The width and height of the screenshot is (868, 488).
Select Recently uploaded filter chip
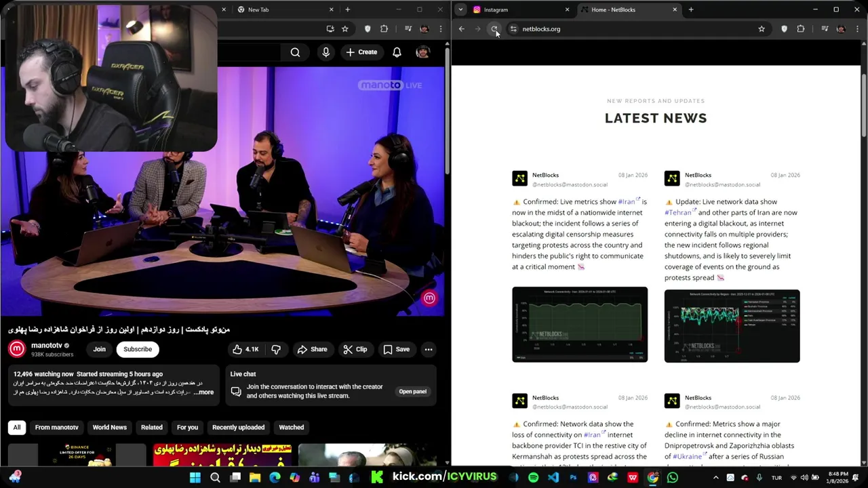click(239, 427)
